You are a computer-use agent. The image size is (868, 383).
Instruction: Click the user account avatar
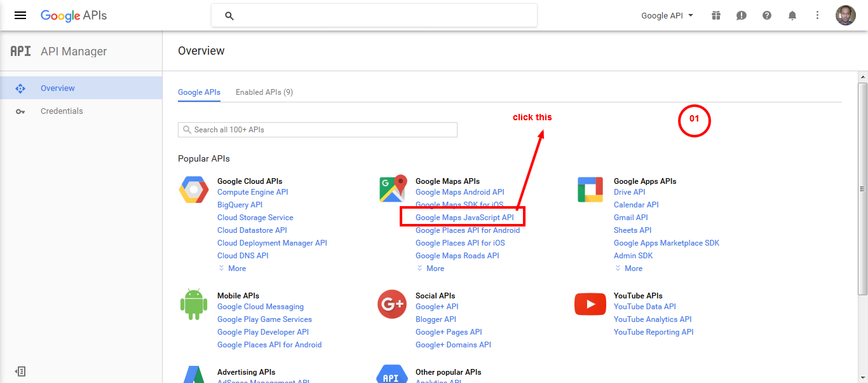[846, 15]
